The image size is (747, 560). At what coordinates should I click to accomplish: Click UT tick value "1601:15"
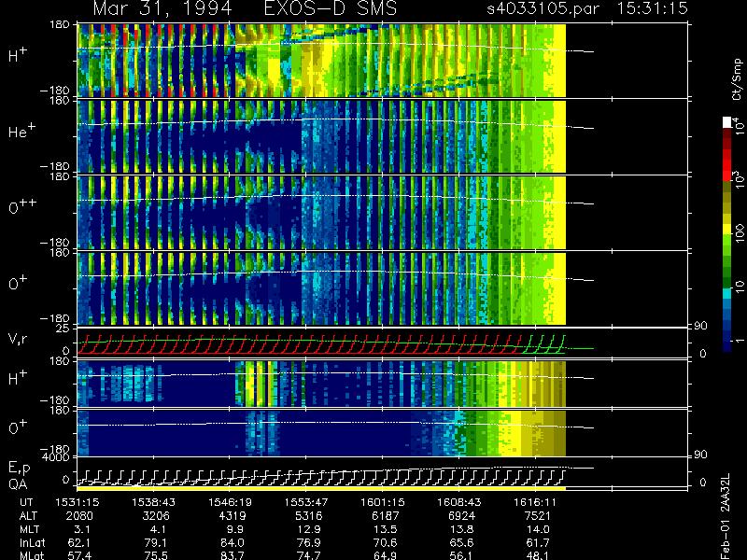point(382,502)
